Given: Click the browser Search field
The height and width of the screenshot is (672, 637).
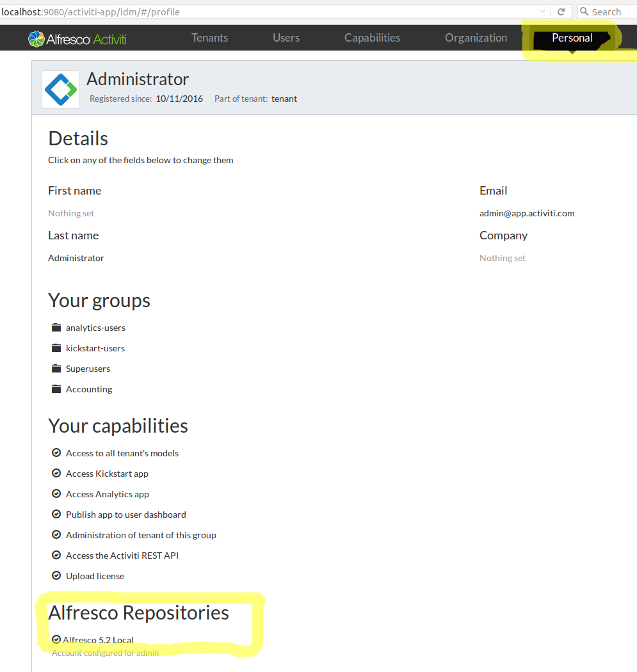Looking at the screenshot, I should [x=609, y=12].
